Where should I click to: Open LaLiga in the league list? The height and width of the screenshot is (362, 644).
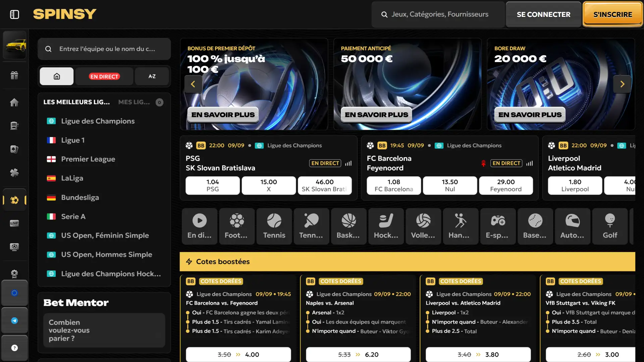[x=104, y=178]
